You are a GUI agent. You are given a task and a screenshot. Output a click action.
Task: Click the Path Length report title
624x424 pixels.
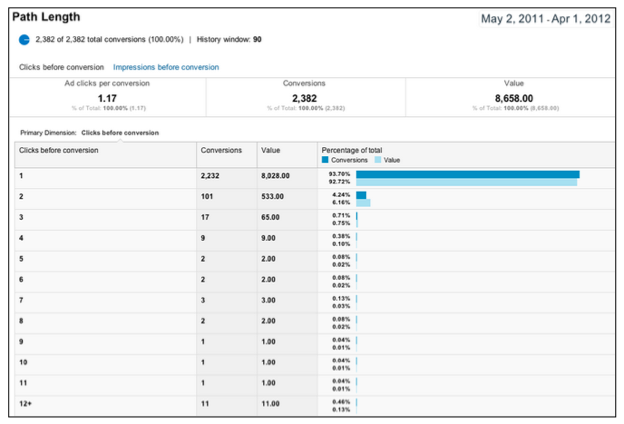click(46, 18)
